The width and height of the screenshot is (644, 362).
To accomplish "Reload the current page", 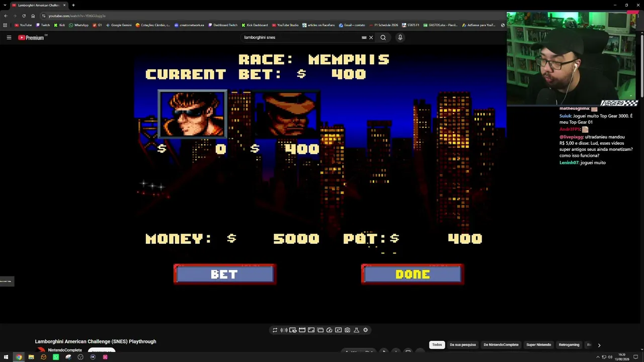I will (x=24, y=16).
